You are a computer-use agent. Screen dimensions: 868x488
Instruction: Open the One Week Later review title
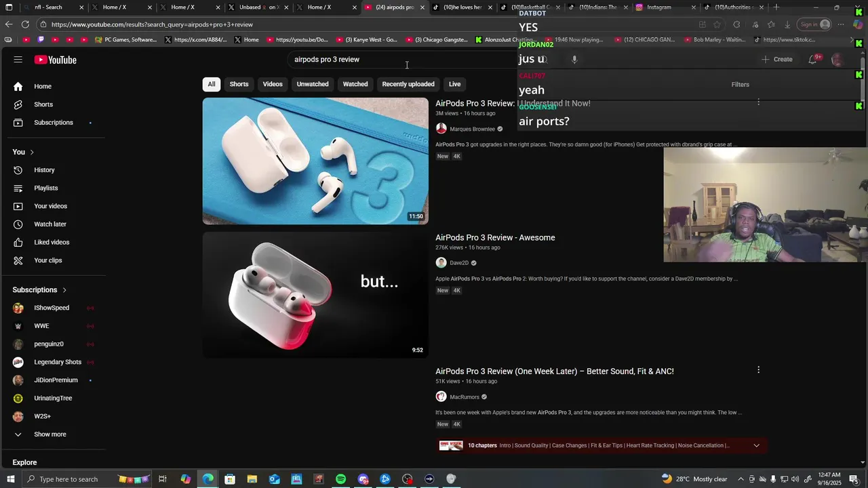[555, 371]
